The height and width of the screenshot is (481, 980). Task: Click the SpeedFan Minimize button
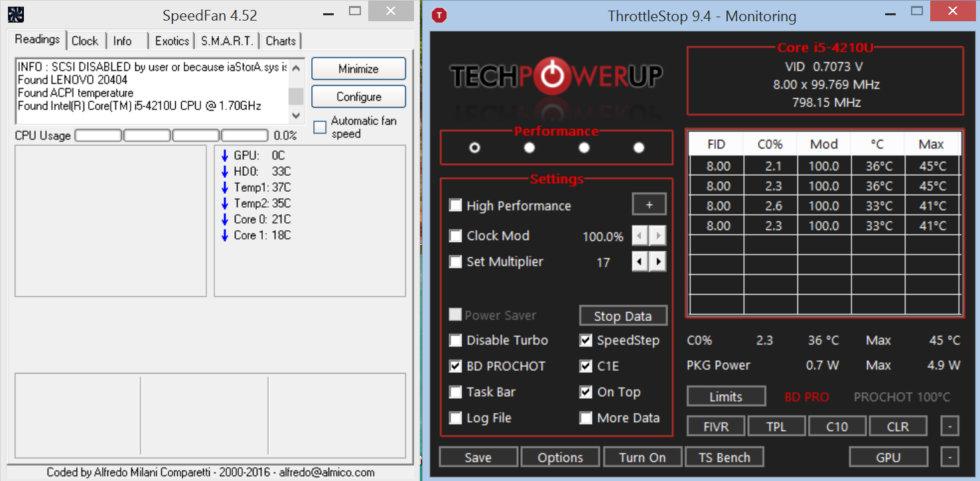tap(358, 69)
